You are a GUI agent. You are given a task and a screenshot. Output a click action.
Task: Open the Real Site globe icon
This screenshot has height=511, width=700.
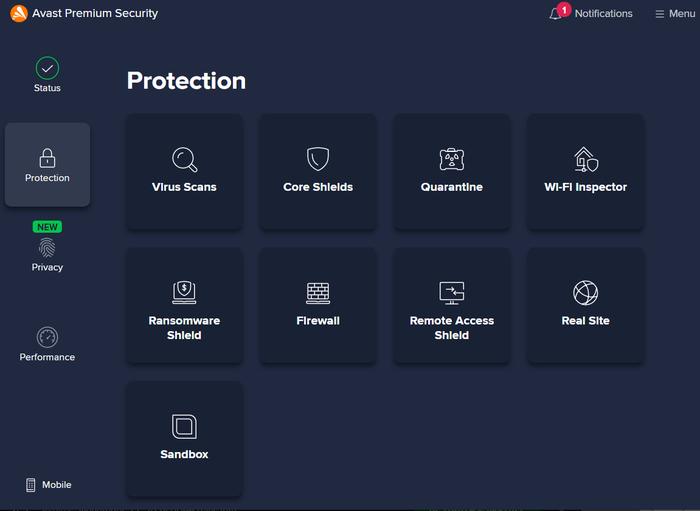pos(585,293)
